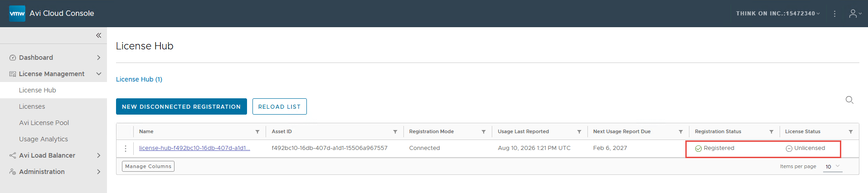Go to the Licenses page

pos(32,106)
